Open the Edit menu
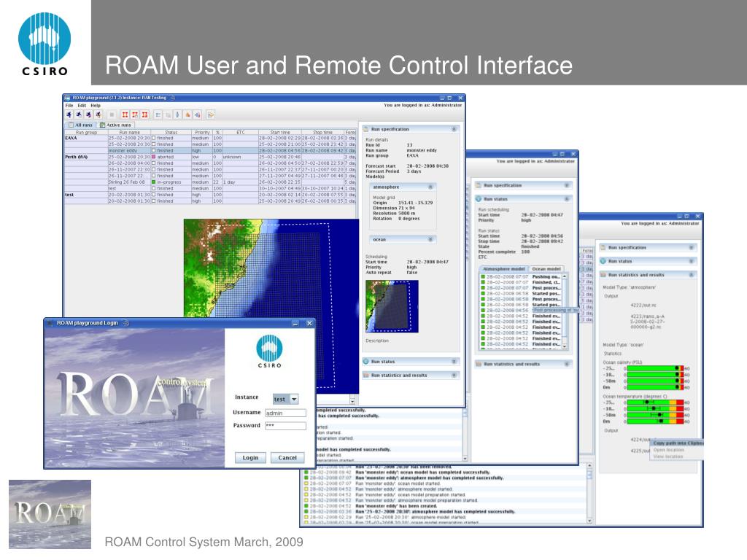 point(82,106)
